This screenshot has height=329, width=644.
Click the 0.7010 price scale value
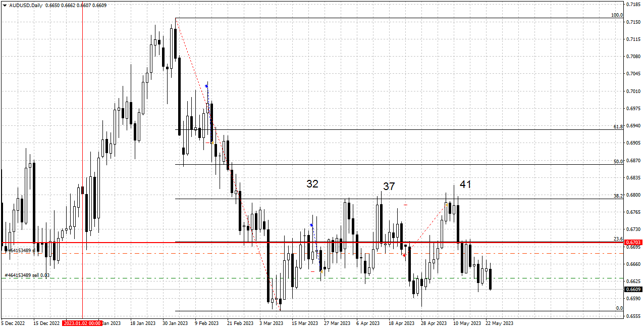(633, 91)
